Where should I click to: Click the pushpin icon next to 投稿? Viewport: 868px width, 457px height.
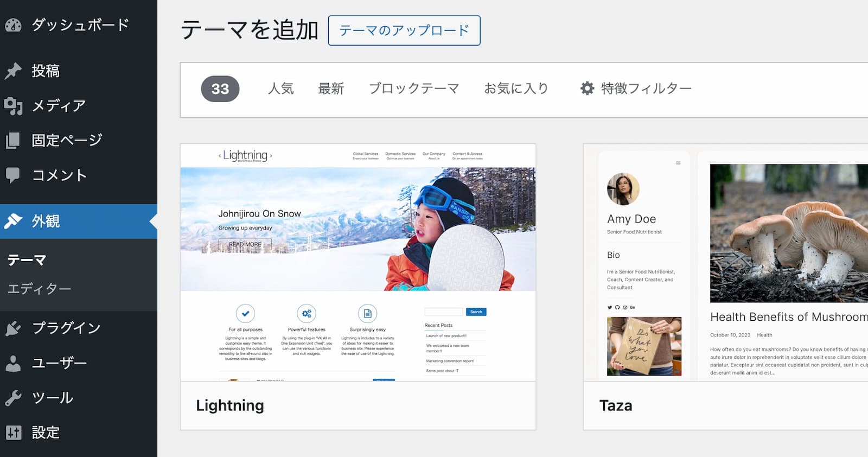pos(13,71)
